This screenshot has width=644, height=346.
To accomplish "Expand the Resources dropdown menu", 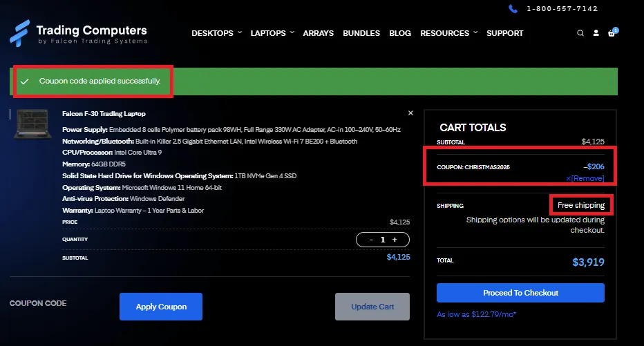I will pos(448,33).
